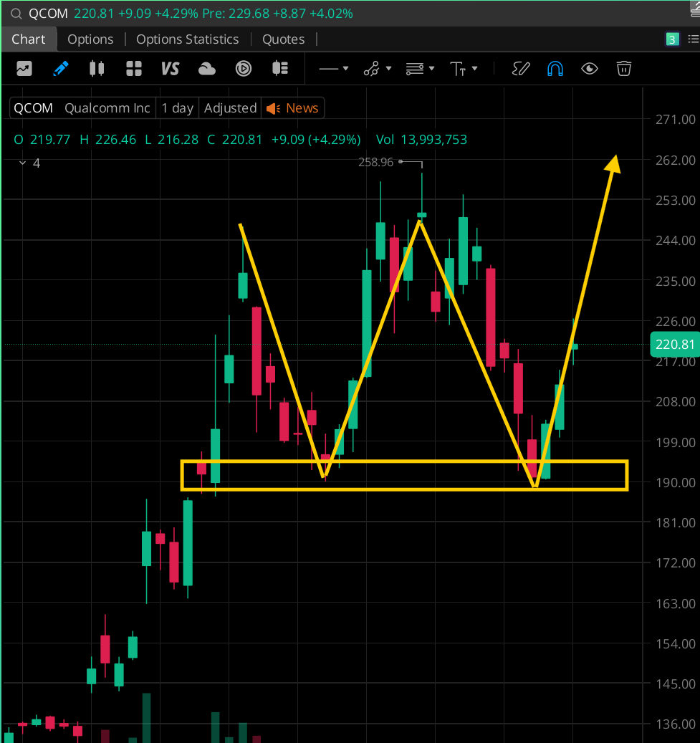This screenshot has height=743, width=700.
Task: Open the candlestick style icon
Action: (97, 69)
